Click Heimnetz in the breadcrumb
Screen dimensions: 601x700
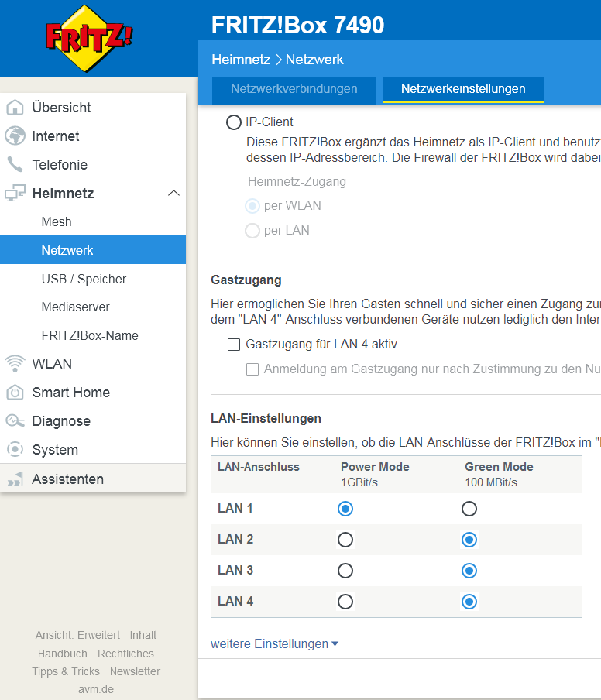(x=241, y=60)
